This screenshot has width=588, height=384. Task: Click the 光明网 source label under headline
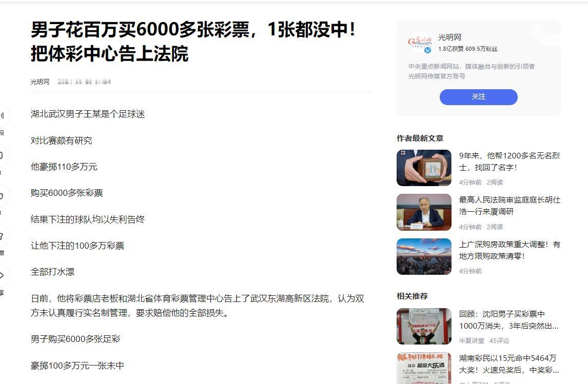click(40, 82)
